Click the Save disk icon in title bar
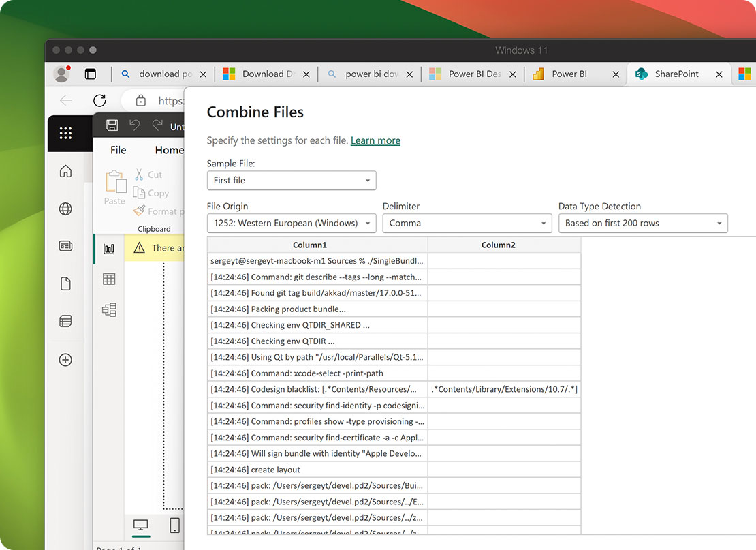The image size is (756, 550). (x=112, y=125)
